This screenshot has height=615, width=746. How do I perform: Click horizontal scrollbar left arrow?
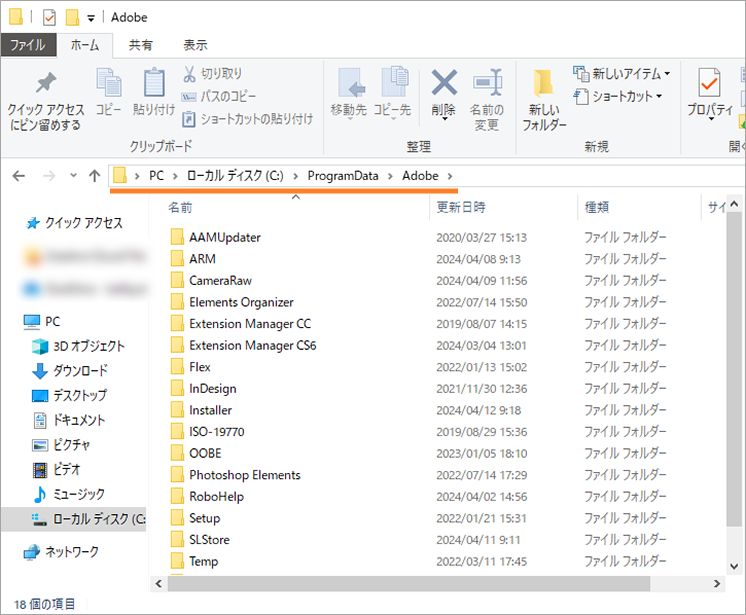[159, 584]
